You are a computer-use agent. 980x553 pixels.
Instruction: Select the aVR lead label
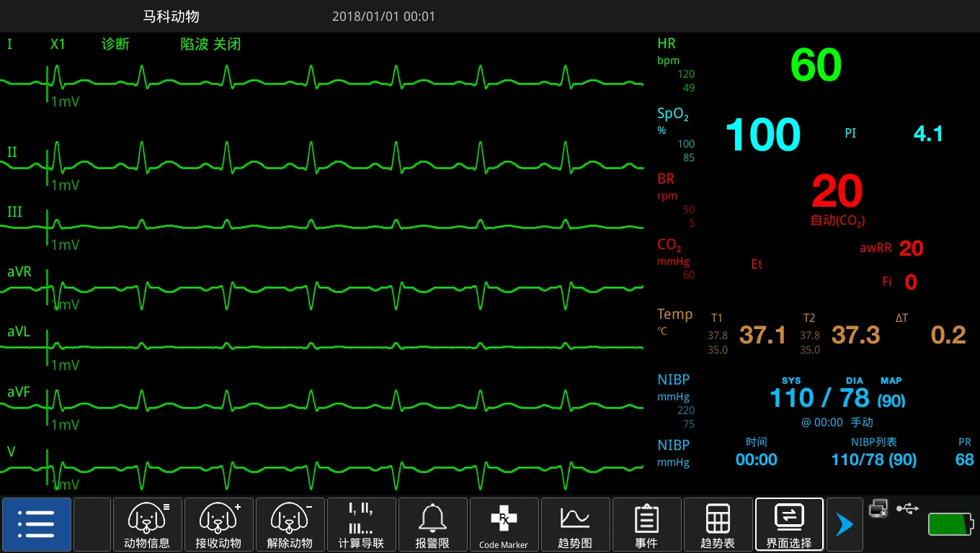pyautogui.click(x=19, y=273)
